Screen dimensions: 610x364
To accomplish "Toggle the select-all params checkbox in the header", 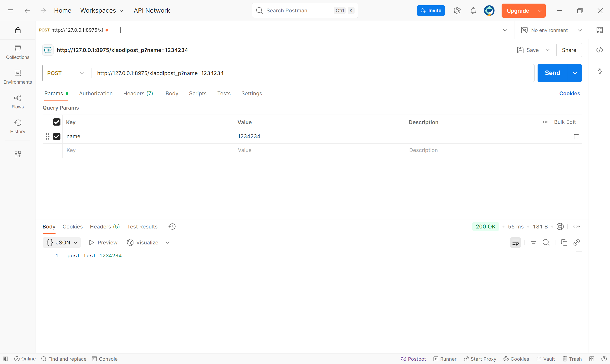I will 57,122.
